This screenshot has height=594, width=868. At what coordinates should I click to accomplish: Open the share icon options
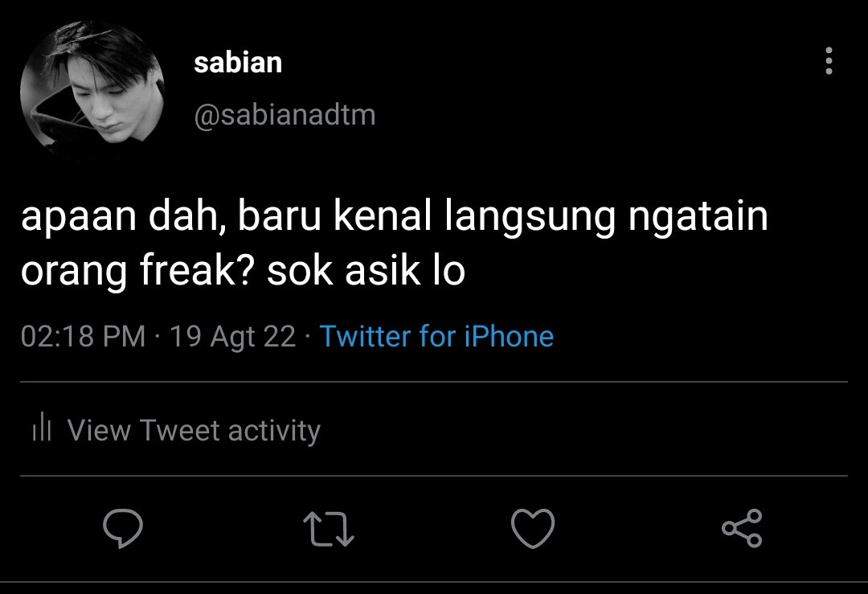(x=743, y=528)
